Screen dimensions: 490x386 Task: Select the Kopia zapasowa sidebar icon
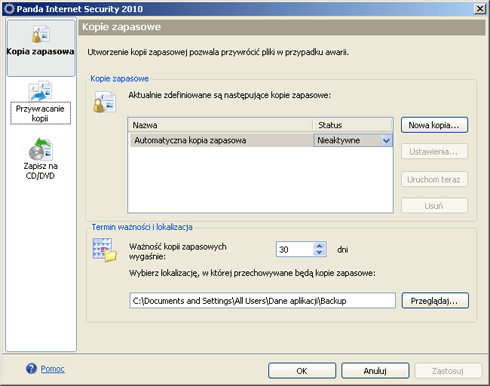[41, 35]
